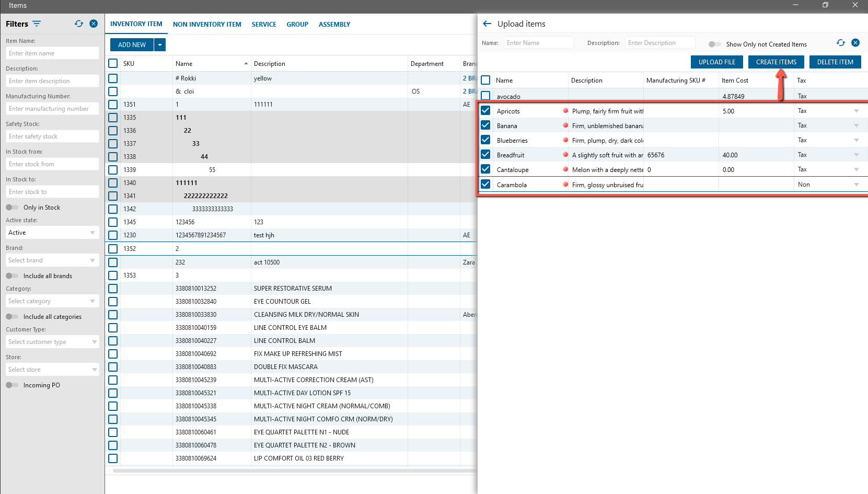The height and width of the screenshot is (494, 868).
Task: Uncheck the Banana upload row checkbox
Action: (485, 125)
